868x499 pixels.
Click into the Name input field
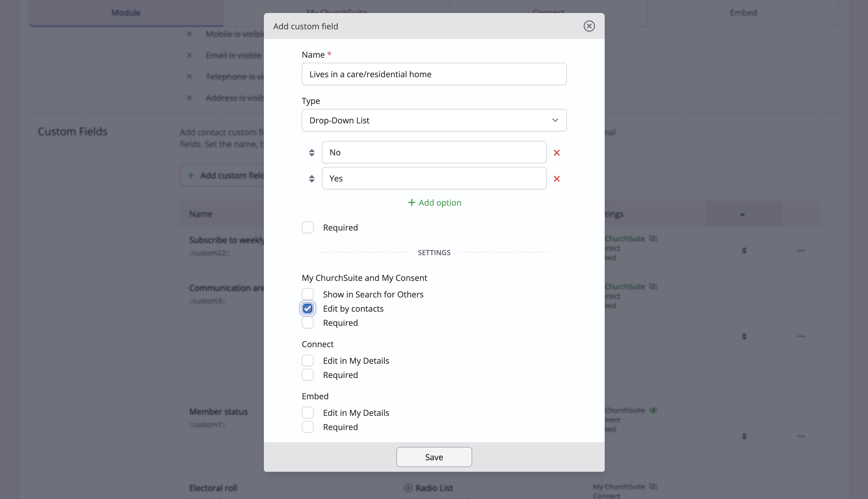coord(434,74)
